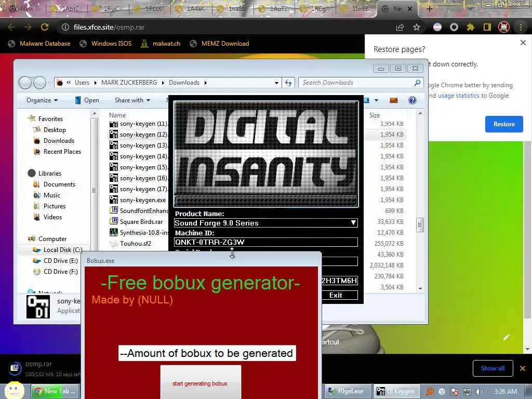Image resolution: width=532 pixels, height=399 pixels.
Task: Open the Organize menu in Explorer
Action: (42, 100)
